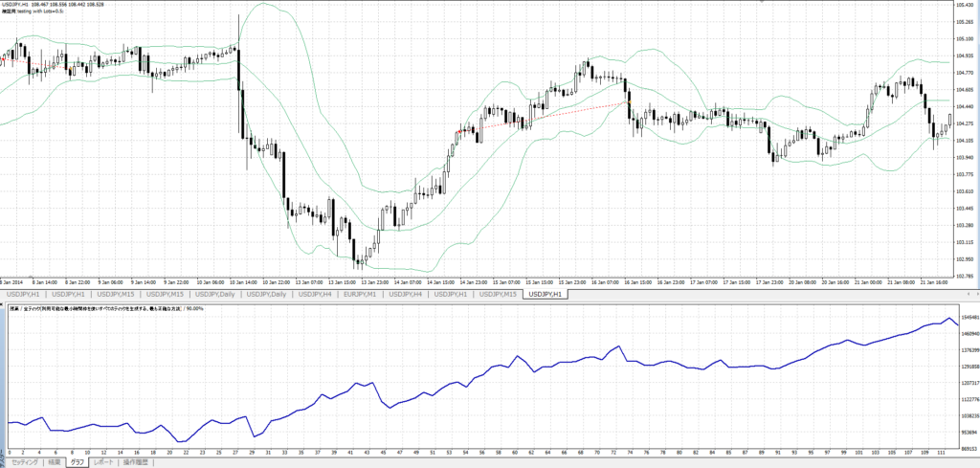Open the 結果 results tab

tap(56, 462)
